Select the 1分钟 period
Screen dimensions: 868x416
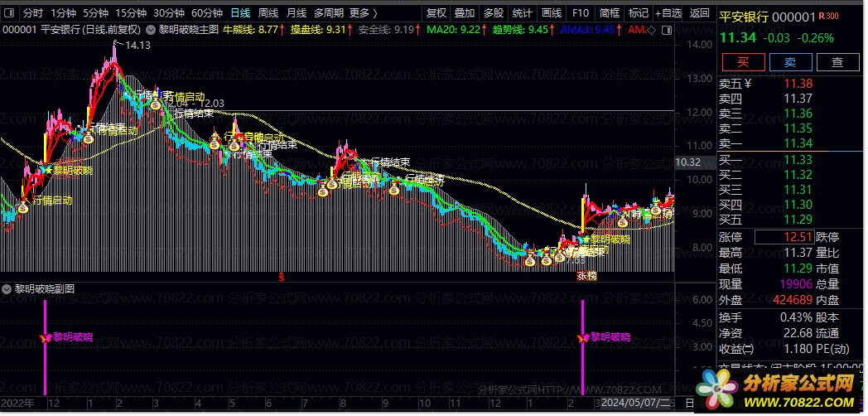pos(63,12)
